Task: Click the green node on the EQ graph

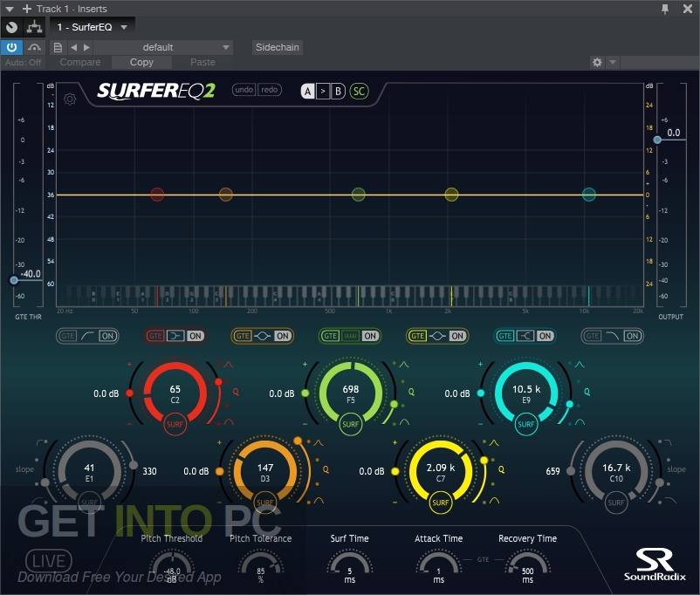Action: point(359,195)
